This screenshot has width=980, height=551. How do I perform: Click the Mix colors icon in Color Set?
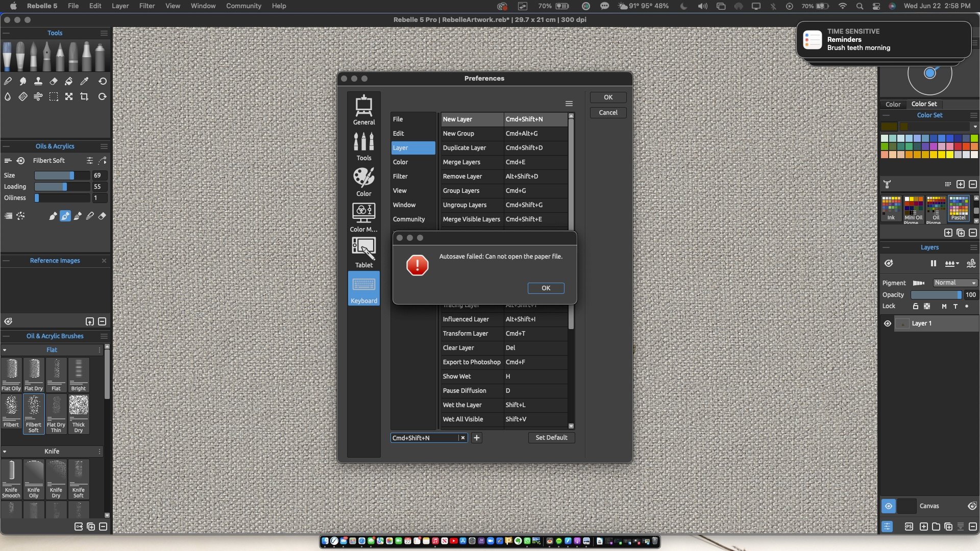(887, 184)
